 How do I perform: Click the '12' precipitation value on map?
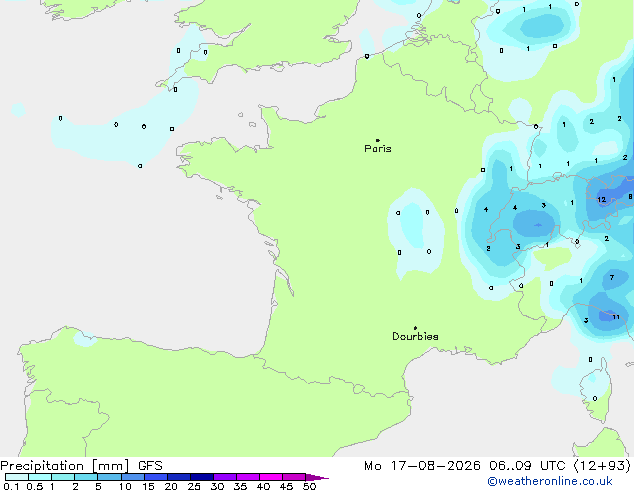click(602, 200)
